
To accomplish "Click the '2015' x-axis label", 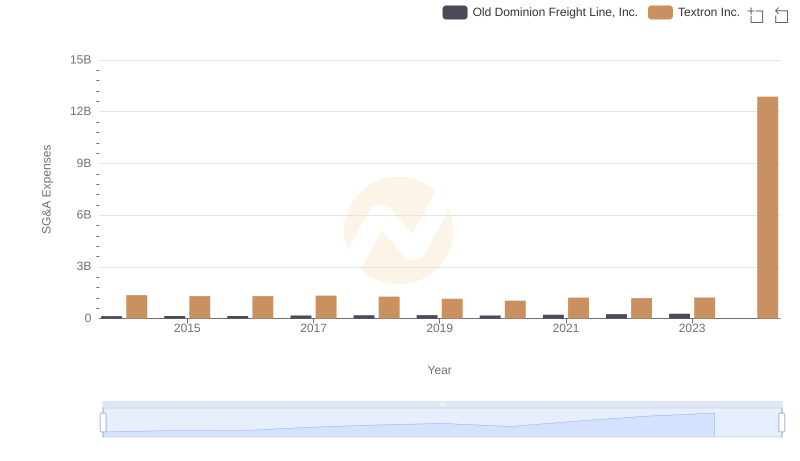I will coord(187,328).
